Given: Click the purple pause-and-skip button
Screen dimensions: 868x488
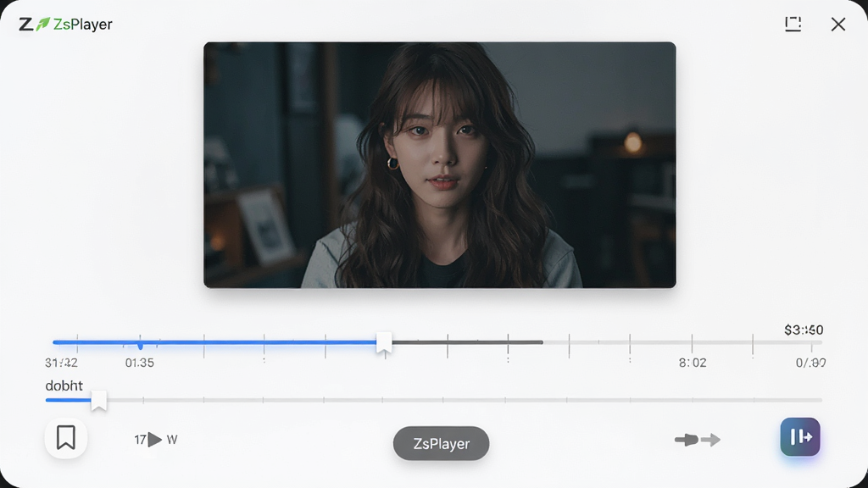Looking at the screenshot, I should click(800, 436).
